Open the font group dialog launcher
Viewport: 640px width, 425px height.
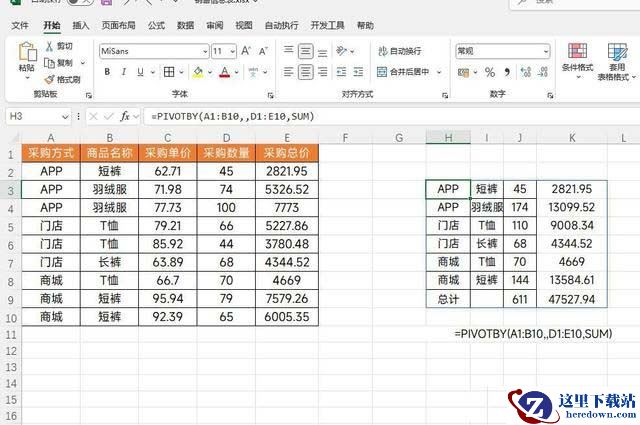(x=270, y=95)
